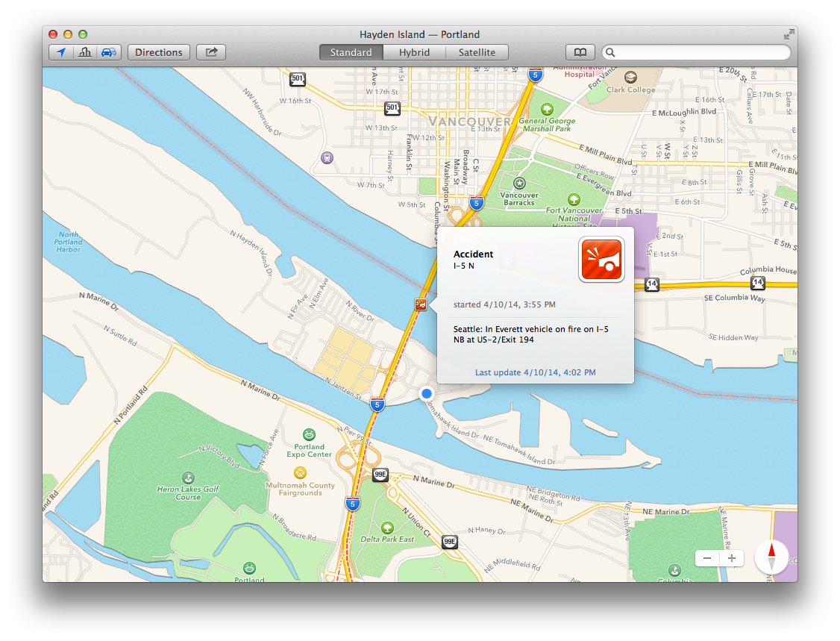This screenshot has height=641, width=840.
Task: Click the SE Columbia Way road label
Action: (x=735, y=298)
